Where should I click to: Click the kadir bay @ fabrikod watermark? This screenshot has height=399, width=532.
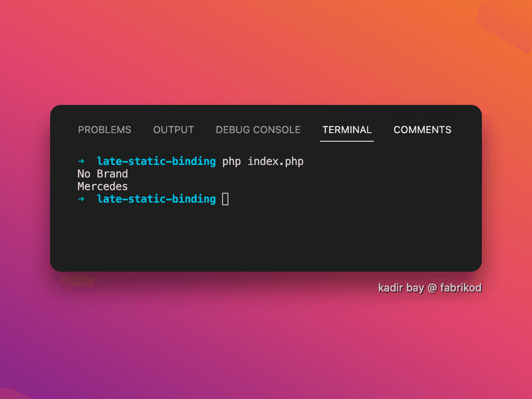[429, 287]
